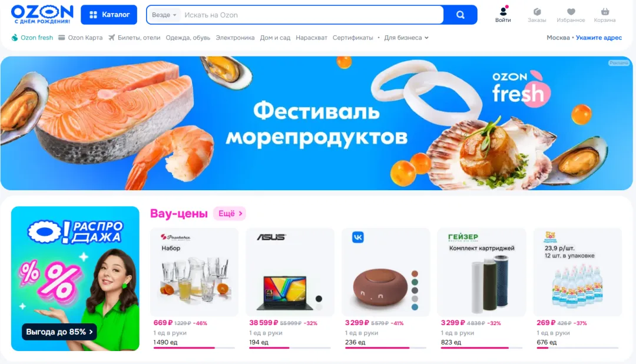636x364 pixels.
Task: Open the Каталог button
Action: tap(109, 15)
